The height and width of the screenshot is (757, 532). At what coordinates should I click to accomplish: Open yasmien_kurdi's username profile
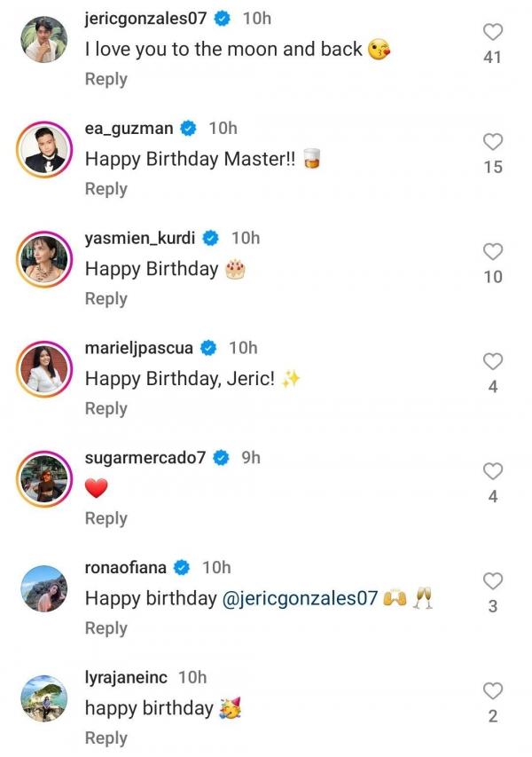(x=139, y=238)
